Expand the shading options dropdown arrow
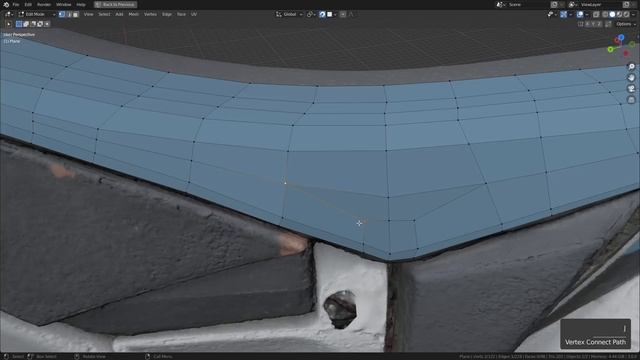640x360 pixels. pyautogui.click(x=633, y=14)
